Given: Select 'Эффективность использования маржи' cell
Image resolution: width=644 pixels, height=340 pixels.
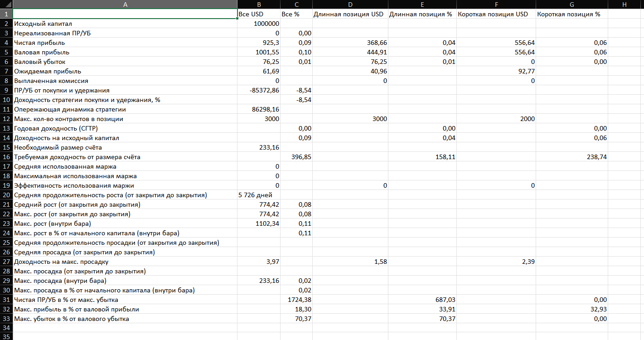Looking at the screenshot, I should click(x=125, y=185).
